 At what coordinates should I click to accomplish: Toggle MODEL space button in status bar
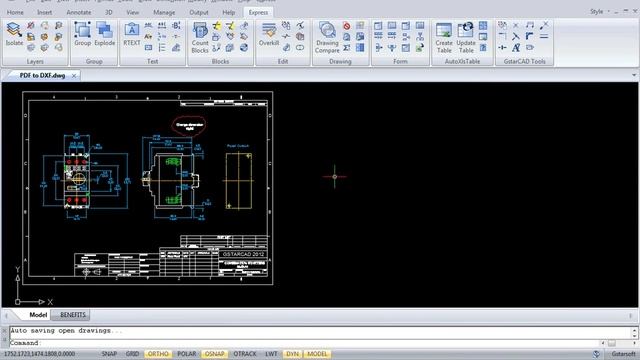(x=317, y=354)
